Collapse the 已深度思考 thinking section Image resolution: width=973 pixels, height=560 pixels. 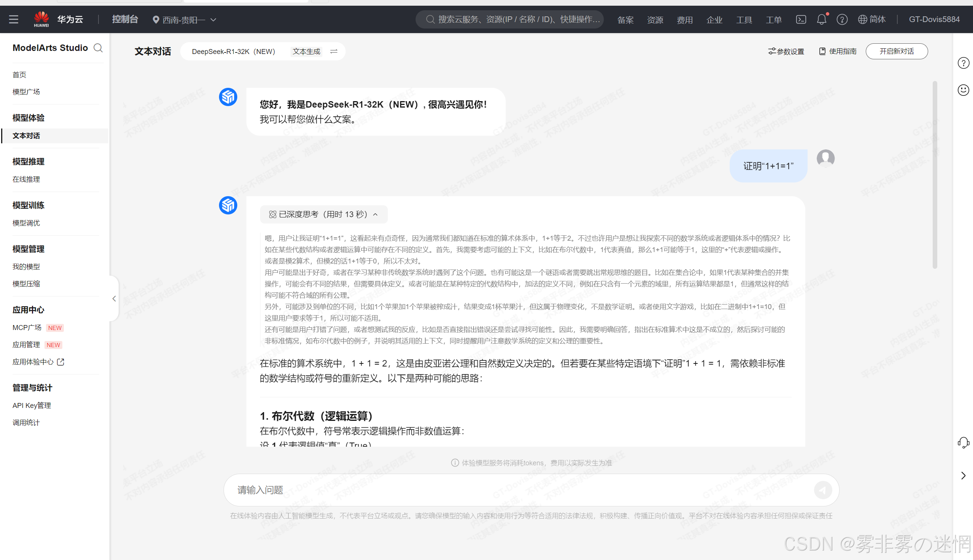tap(324, 214)
